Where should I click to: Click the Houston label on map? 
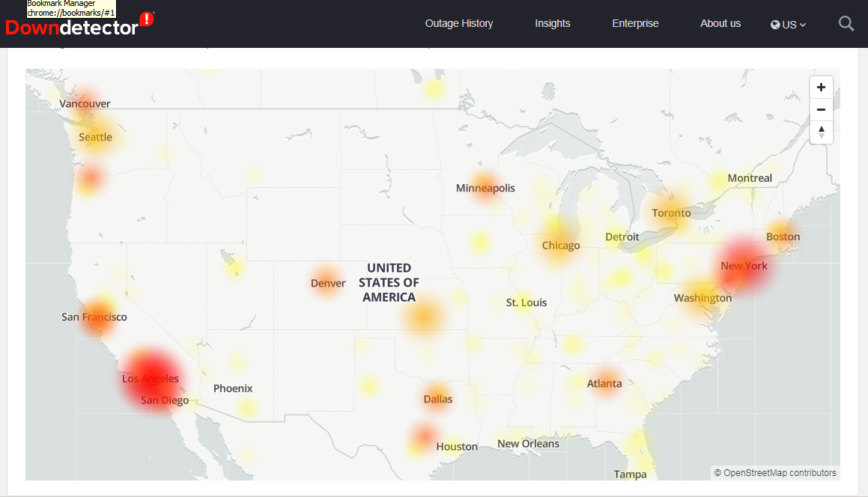coord(457,447)
